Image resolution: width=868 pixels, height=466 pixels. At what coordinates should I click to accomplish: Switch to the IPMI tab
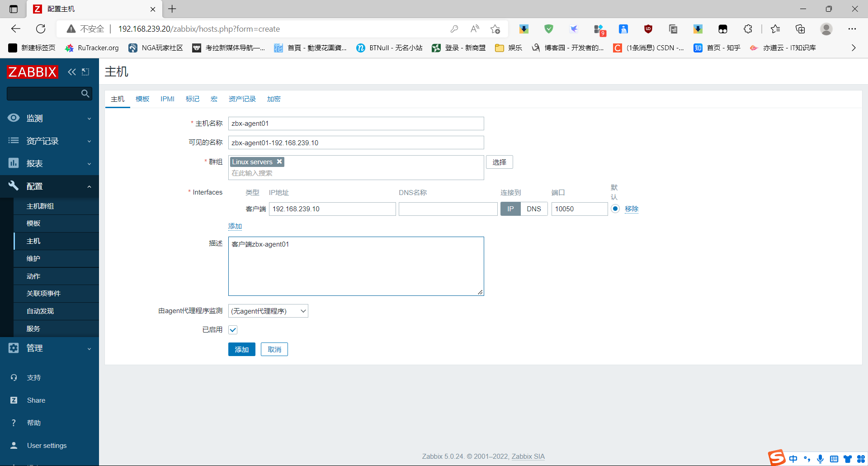click(167, 99)
